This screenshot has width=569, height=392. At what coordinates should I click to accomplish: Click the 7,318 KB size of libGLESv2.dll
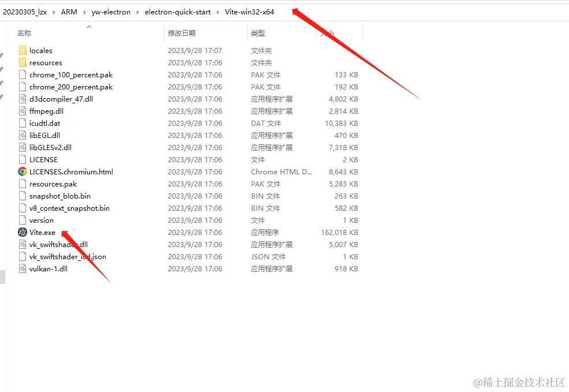(343, 147)
